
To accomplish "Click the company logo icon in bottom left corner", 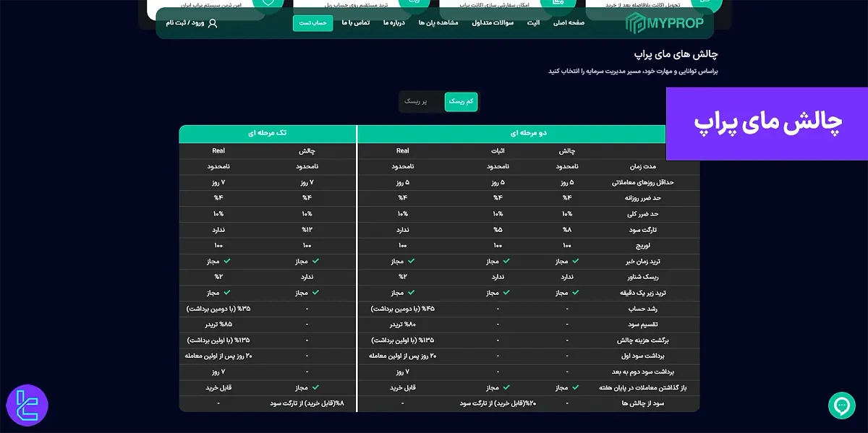I will pos(27,406).
